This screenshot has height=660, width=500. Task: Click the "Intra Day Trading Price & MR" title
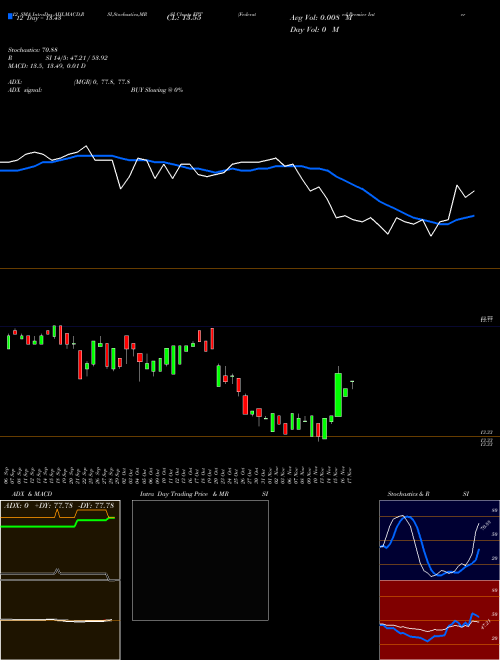(184, 494)
